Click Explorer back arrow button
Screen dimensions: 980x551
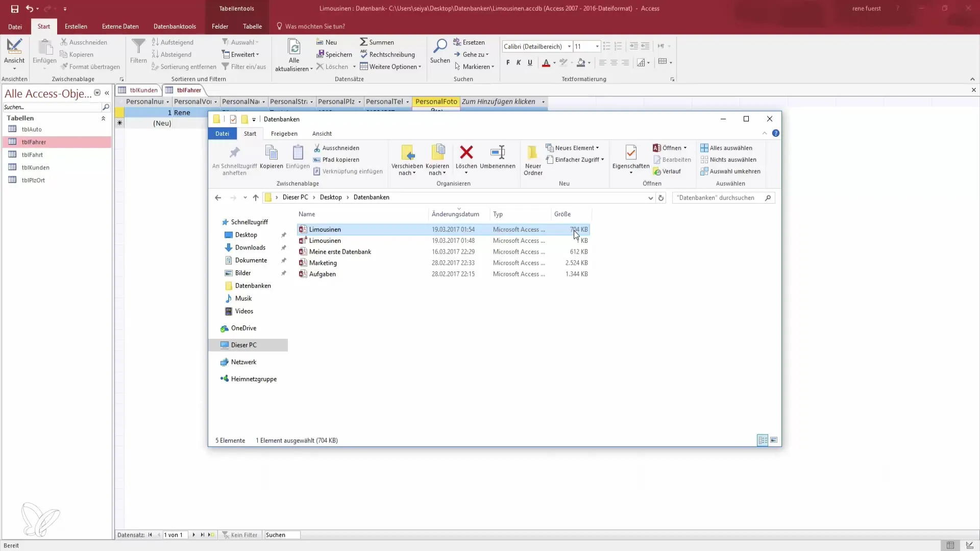point(218,198)
